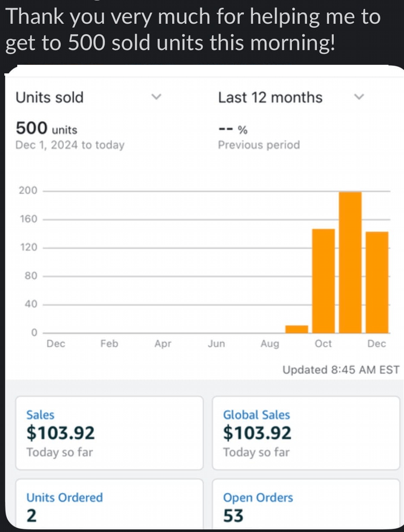Image resolution: width=404 pixels, height=532 pixels.
Task: Click the "$103.92" value under Sales
Action: click(60, 433)
